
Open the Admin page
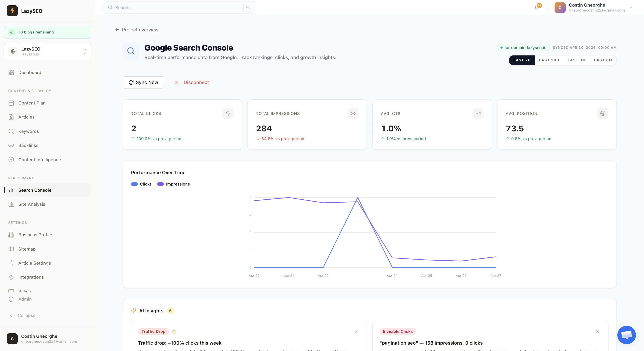(47, 299)
